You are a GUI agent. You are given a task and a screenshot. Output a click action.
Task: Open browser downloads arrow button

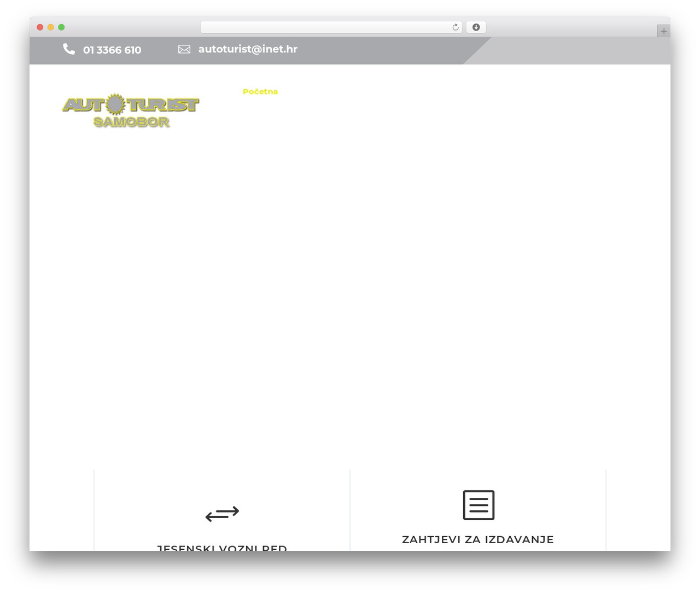476,27
